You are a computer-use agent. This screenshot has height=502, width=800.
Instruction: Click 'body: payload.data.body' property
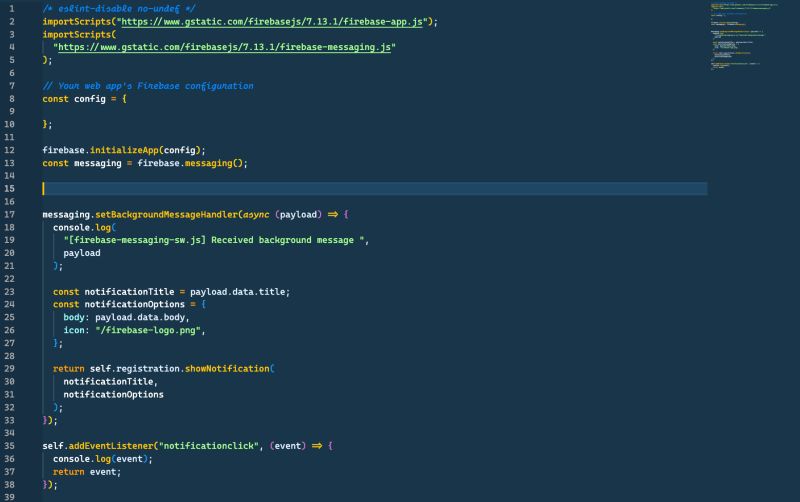(126, 317)
